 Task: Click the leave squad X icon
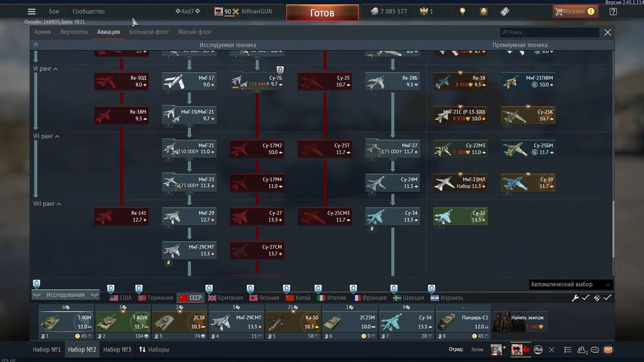coord(551,349)
